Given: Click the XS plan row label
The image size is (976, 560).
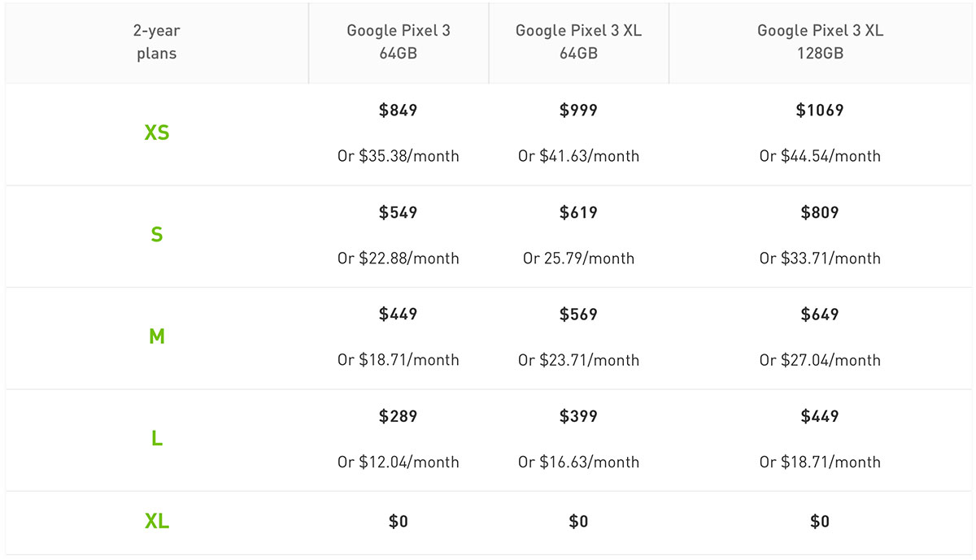Looking at the screenshot, I should point(157,132).
